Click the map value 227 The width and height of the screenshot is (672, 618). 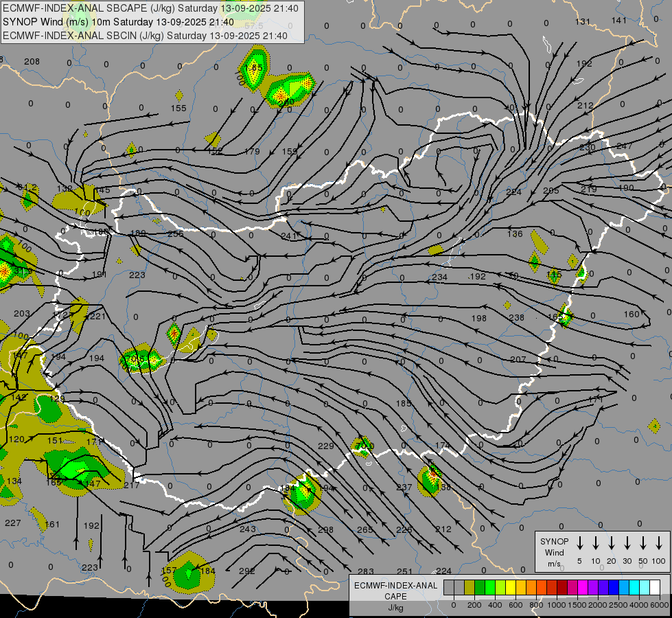[x=12, y=523]
